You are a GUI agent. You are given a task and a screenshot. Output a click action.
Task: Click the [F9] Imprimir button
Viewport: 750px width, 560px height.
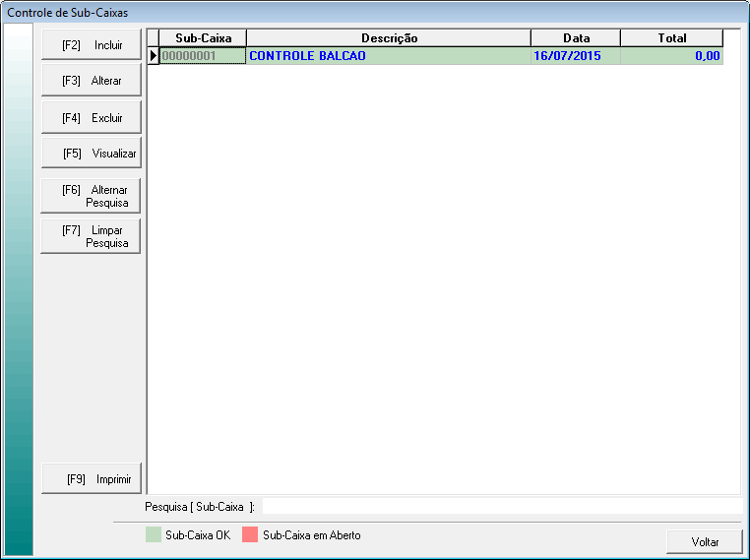click(92, 479)
